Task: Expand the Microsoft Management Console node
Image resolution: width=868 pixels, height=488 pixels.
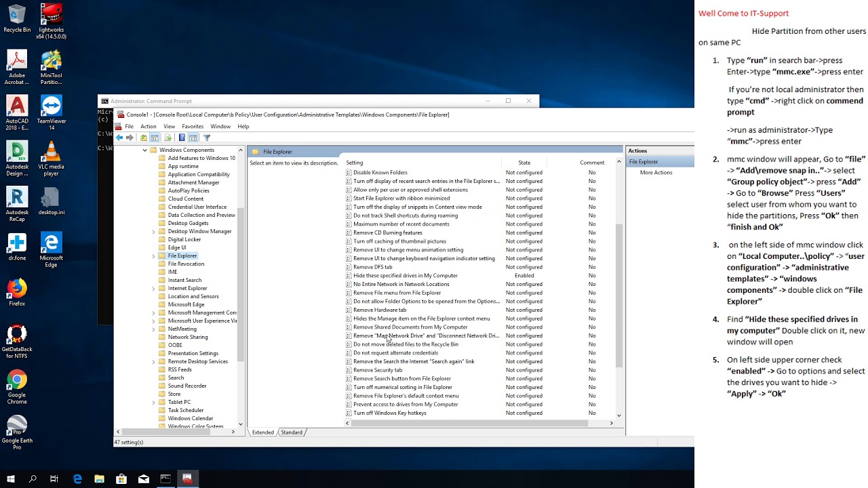Action: (x=153, y=312)
